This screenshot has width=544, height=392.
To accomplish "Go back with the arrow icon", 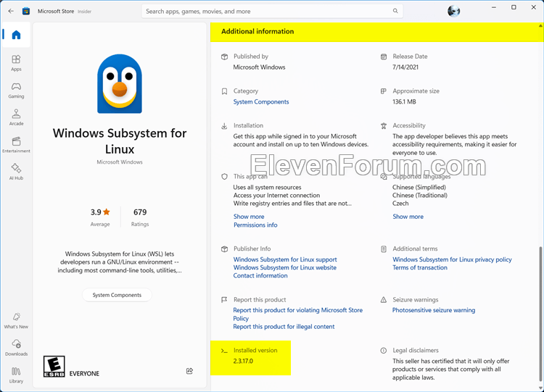I will [11, 11].
